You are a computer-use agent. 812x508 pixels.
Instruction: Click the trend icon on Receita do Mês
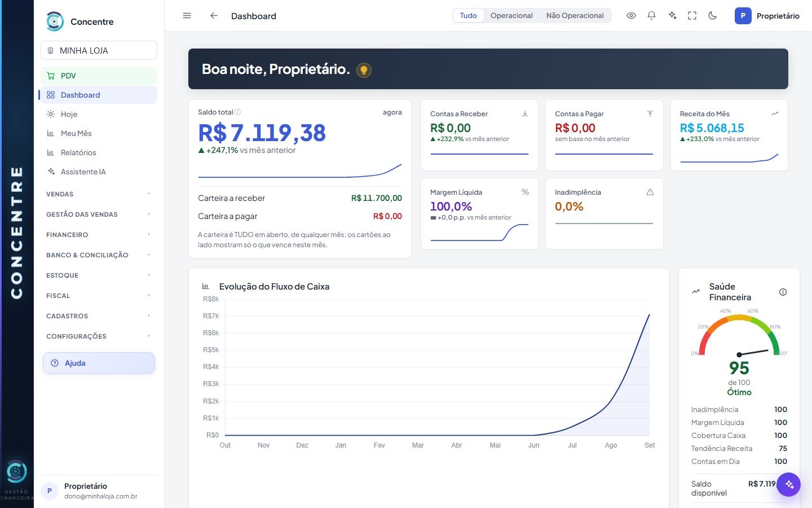click(775, 113)
